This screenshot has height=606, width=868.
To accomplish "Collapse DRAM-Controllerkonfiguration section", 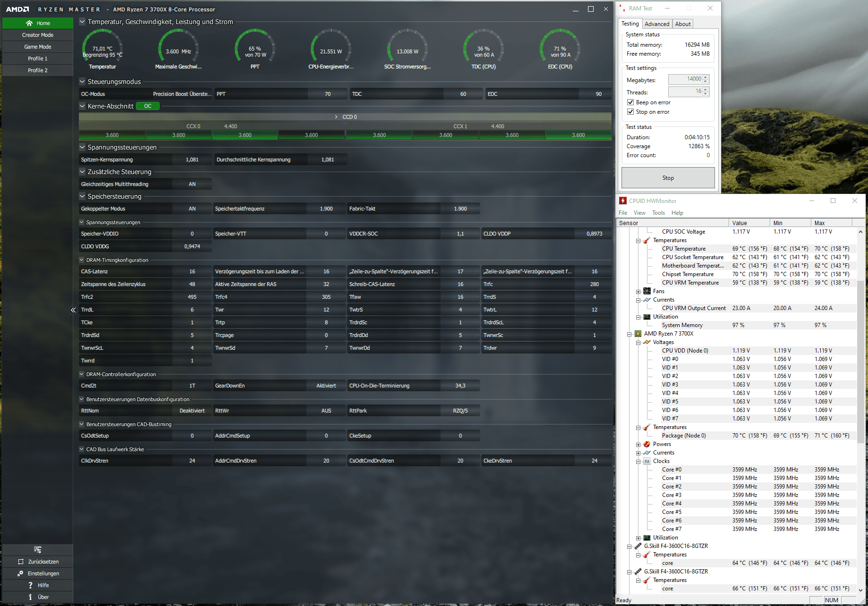I will click(x=81, y=374).
